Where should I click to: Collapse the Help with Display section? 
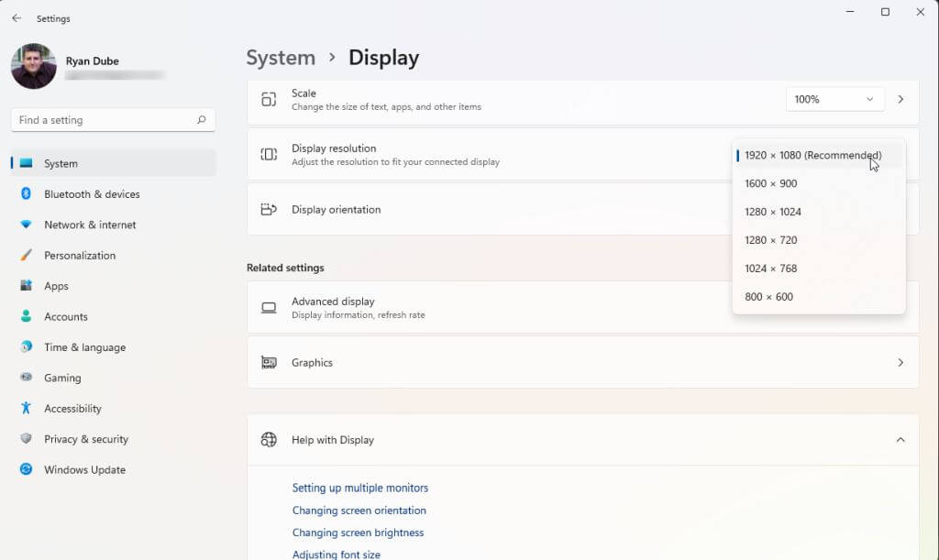[900, 440]
